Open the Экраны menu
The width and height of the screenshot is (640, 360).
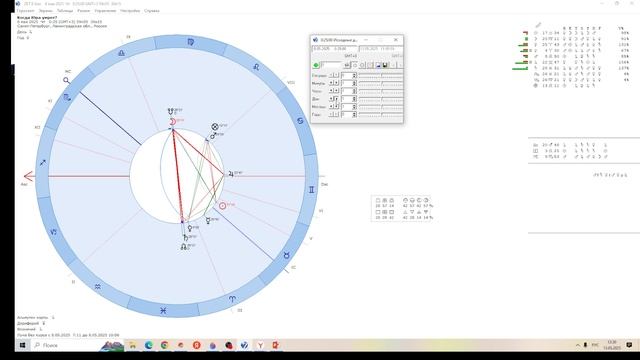tap(46, 11)
